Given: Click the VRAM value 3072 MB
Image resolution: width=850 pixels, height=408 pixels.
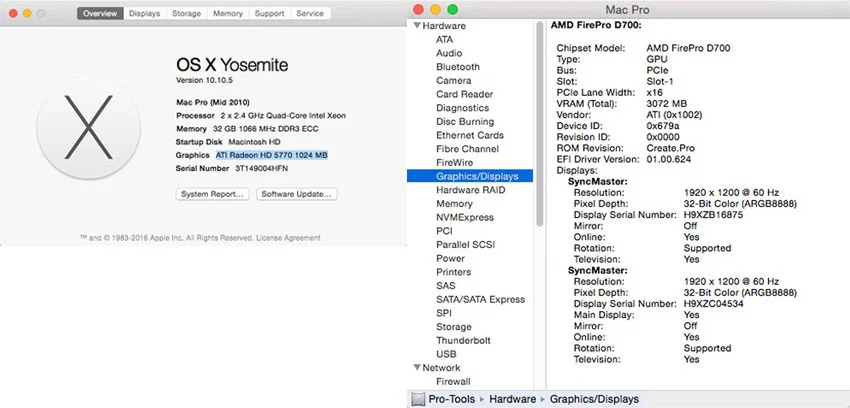Looking at the screenshot, I should (x=666, y=103).
